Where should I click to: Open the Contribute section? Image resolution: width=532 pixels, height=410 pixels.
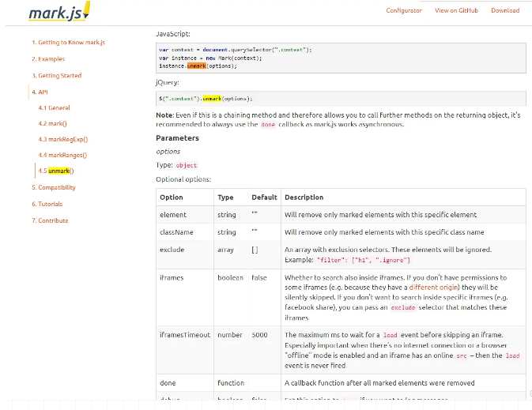(50, 220)
